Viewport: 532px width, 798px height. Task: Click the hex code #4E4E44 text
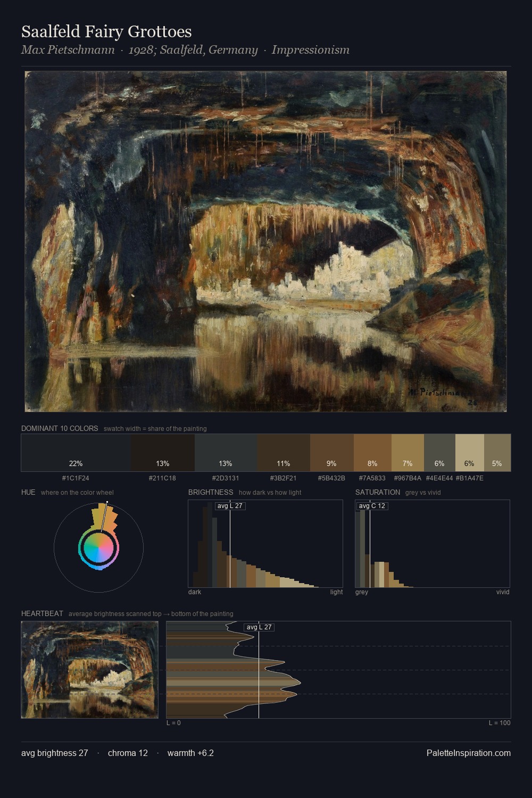(x=439, y=478)
